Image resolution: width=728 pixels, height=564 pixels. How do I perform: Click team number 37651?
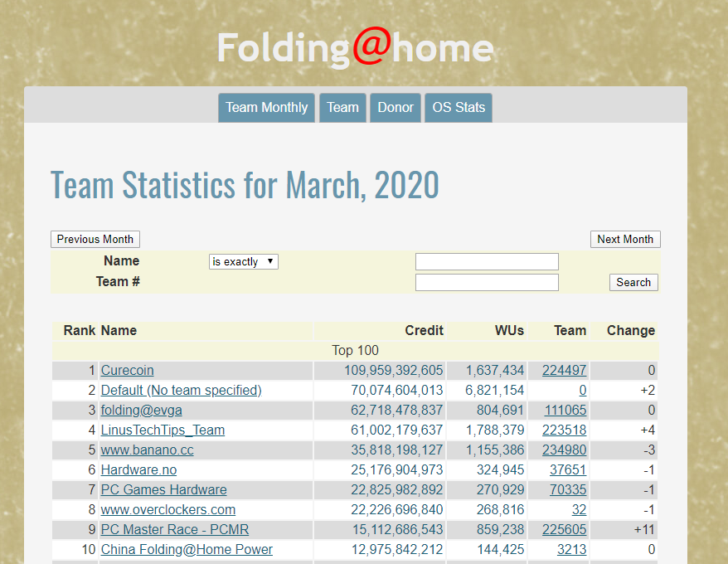tap(568, 470)
